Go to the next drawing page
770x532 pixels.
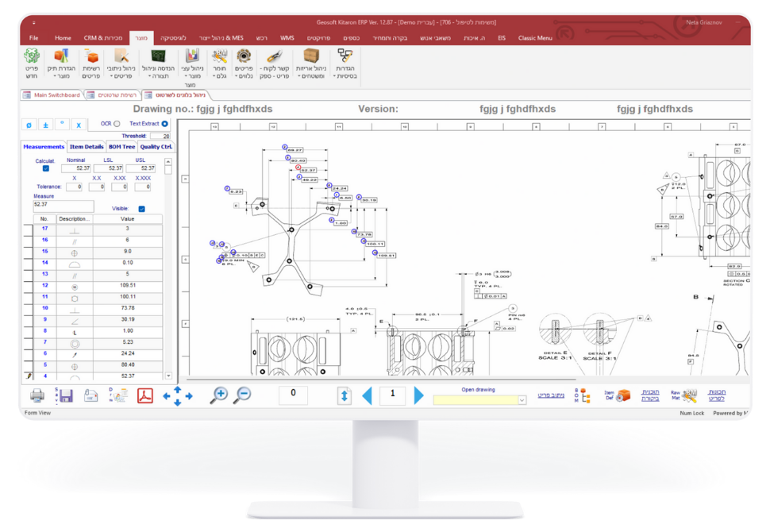pyautogui.click(x=418, y=395)
